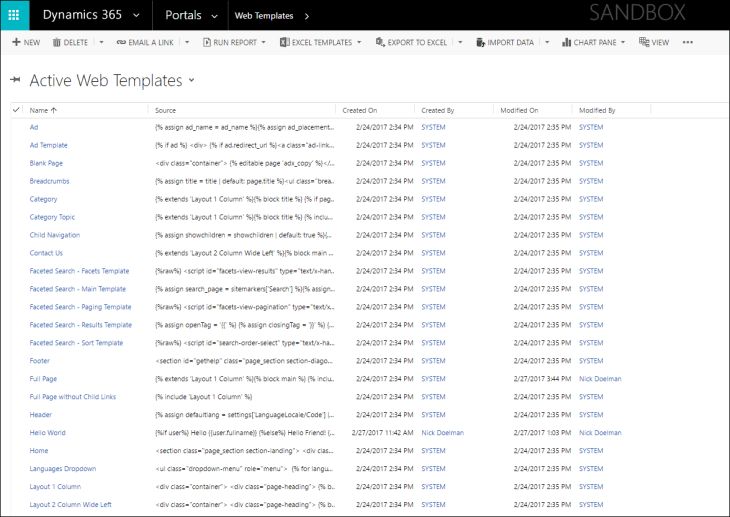This screenshot has width=730, height=517.
Task: Expand the Dynamics 365 navigation dropdown
Action: (136, 15)
